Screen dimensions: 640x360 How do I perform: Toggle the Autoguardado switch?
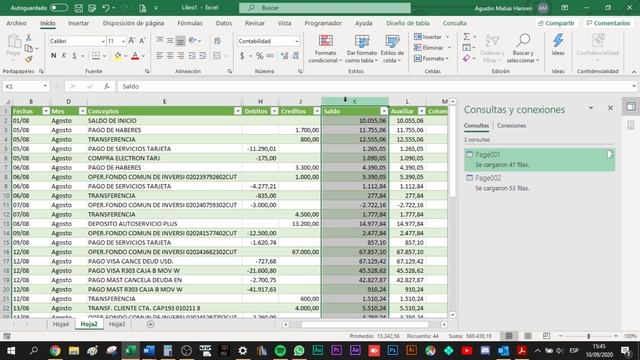(59, 8)
